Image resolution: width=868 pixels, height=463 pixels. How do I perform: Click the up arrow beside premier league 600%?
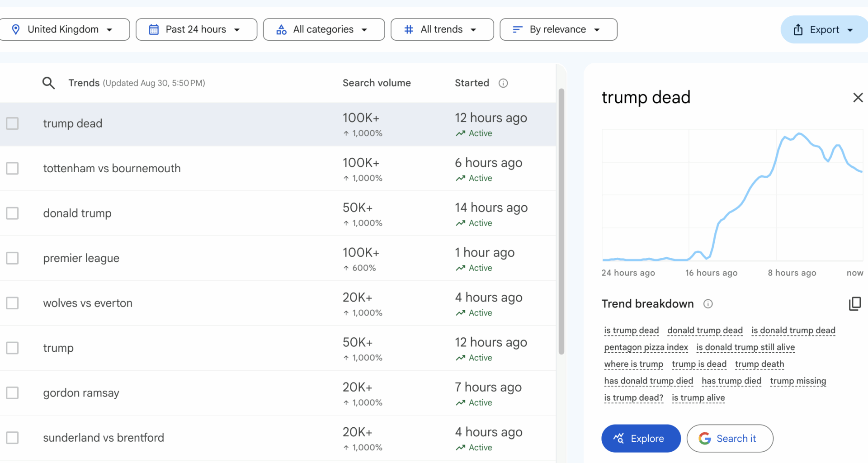346,268
